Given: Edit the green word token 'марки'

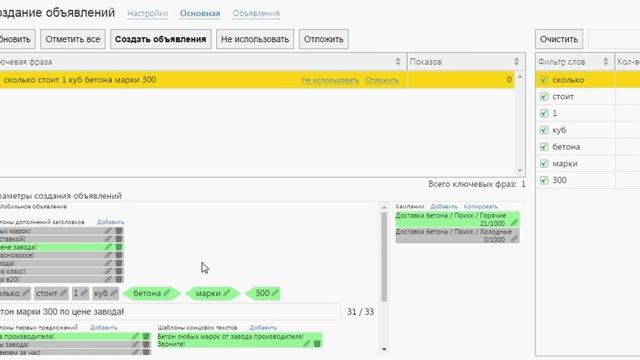Looking at the screenshot, I should 227,293.
